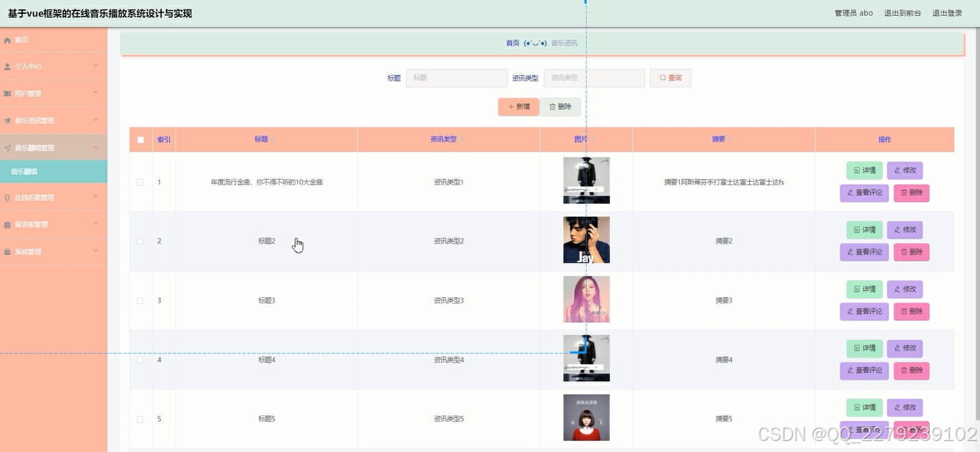Screen dimensions: 980x452
Task: Open 详情 for row 标题3
Action: (864, 289)
